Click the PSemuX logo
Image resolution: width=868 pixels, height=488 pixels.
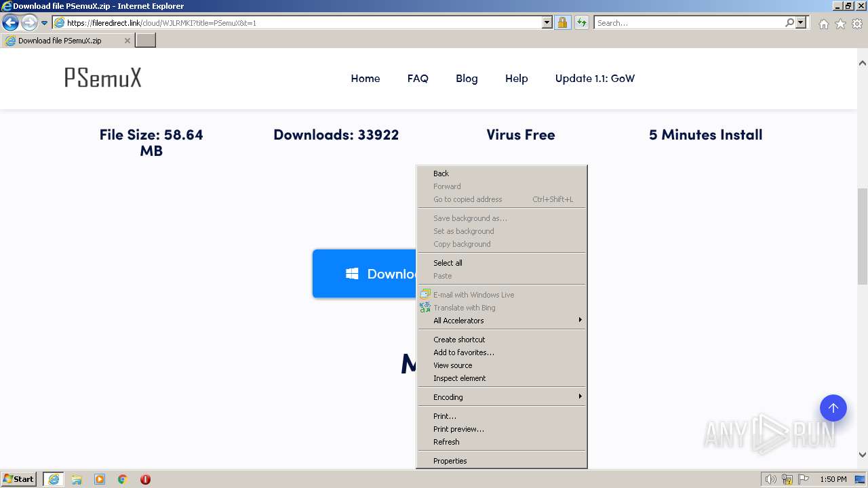tap(103, 78)
